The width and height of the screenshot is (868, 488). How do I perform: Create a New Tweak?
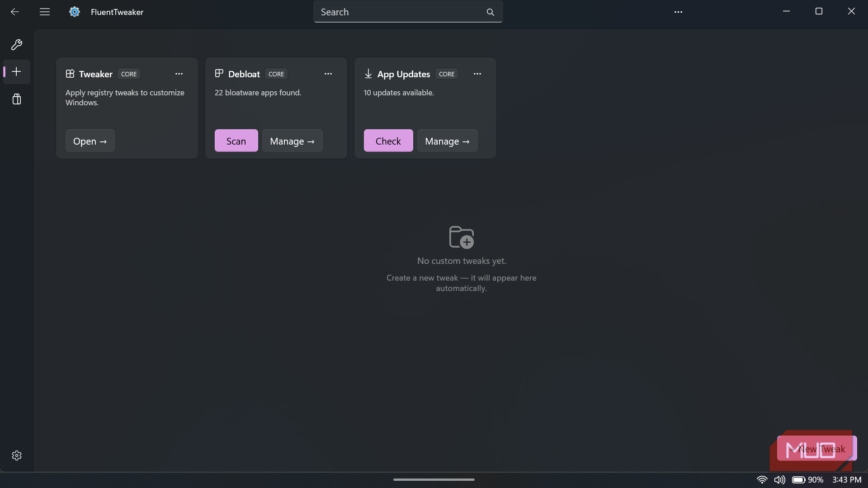pos(817,449)
